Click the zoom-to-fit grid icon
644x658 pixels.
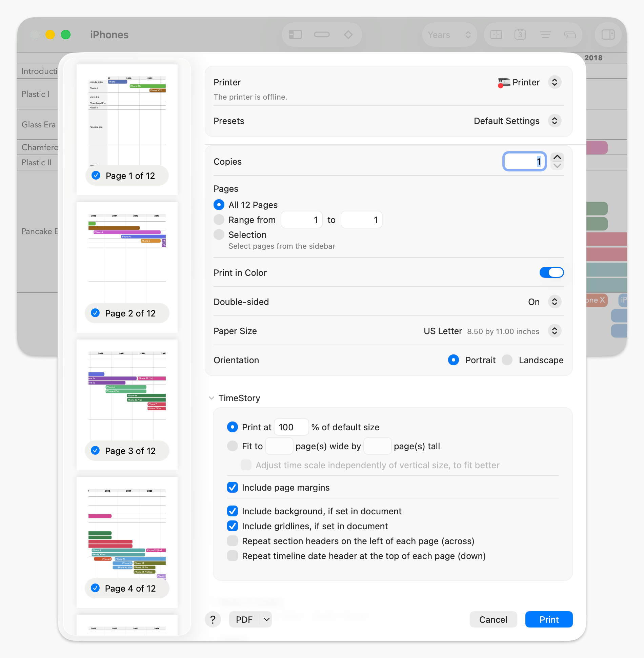click(496, 34)
